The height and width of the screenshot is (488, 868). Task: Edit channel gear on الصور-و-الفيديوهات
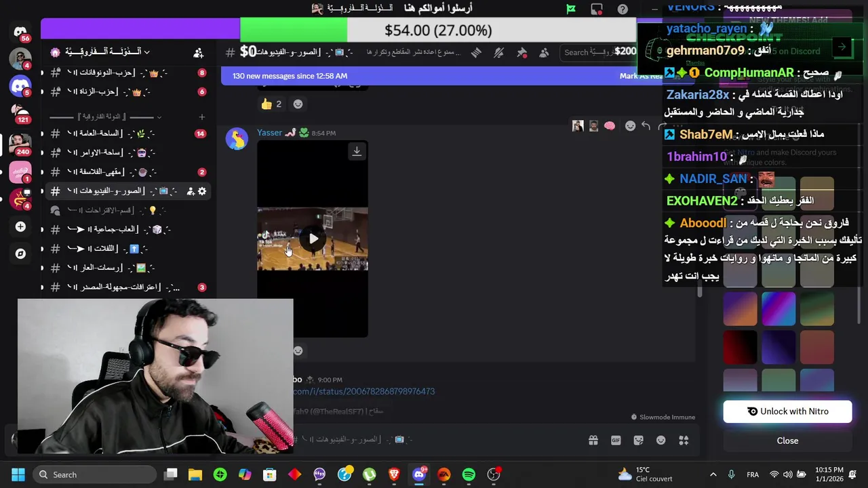point(202,191)
